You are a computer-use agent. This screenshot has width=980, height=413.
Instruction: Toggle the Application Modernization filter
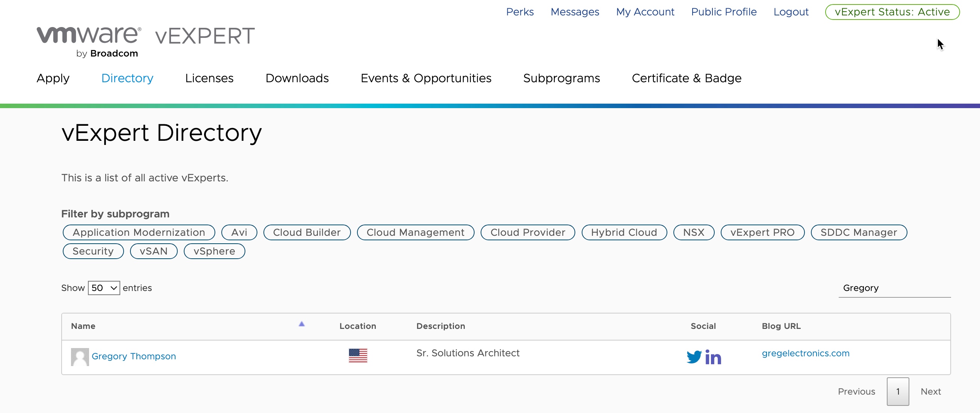pos(139,232)
